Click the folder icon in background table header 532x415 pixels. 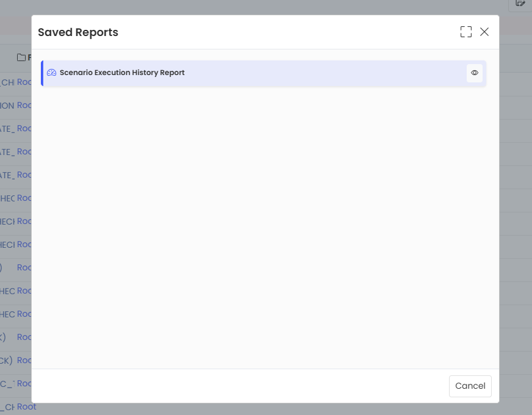pyautogui.click(x=21, y=57)
